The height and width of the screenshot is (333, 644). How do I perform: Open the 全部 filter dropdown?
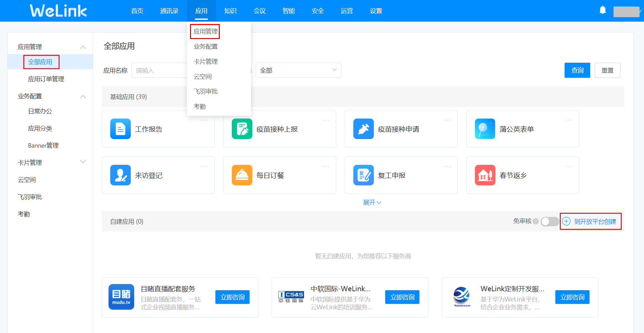[x=298, y=70]
